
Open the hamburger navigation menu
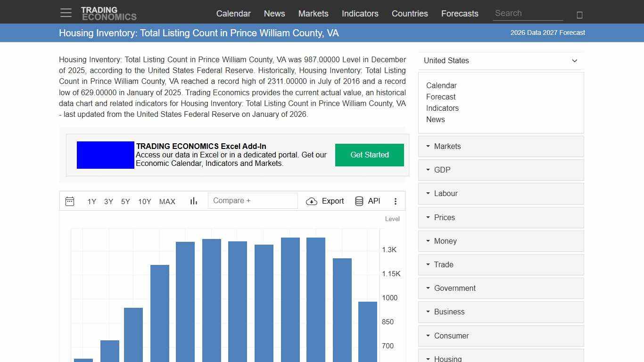pos(66,13)
